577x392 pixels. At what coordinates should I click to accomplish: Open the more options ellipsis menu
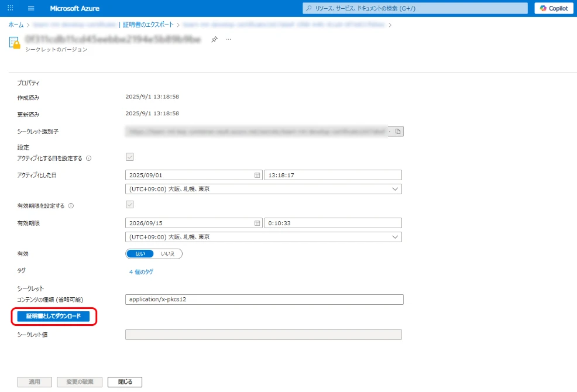pyautogui.click(x=228, y=39)
